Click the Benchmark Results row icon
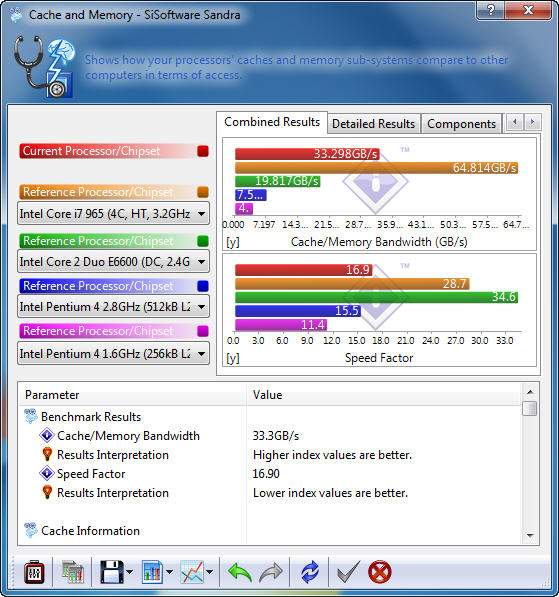The image size is (559, 597). point(31,416)
